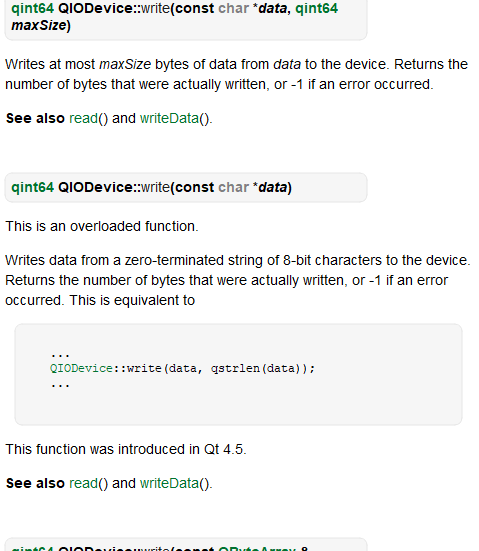Click bold maxSize parameter in first signature box
This screenshot has height=551, width=479.
click(39, 25)
